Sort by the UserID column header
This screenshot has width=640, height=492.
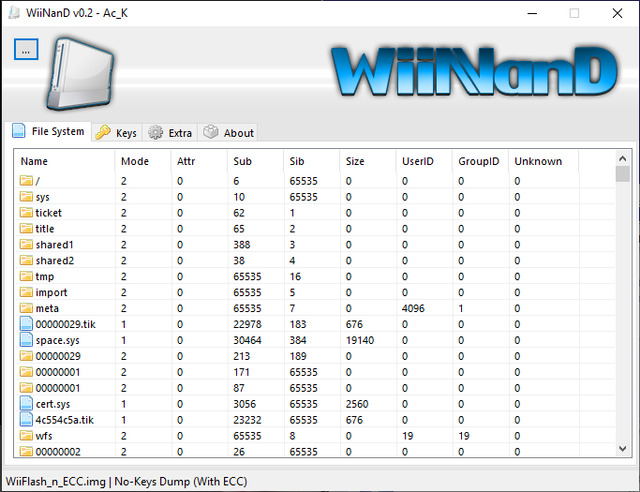(424, 161)
